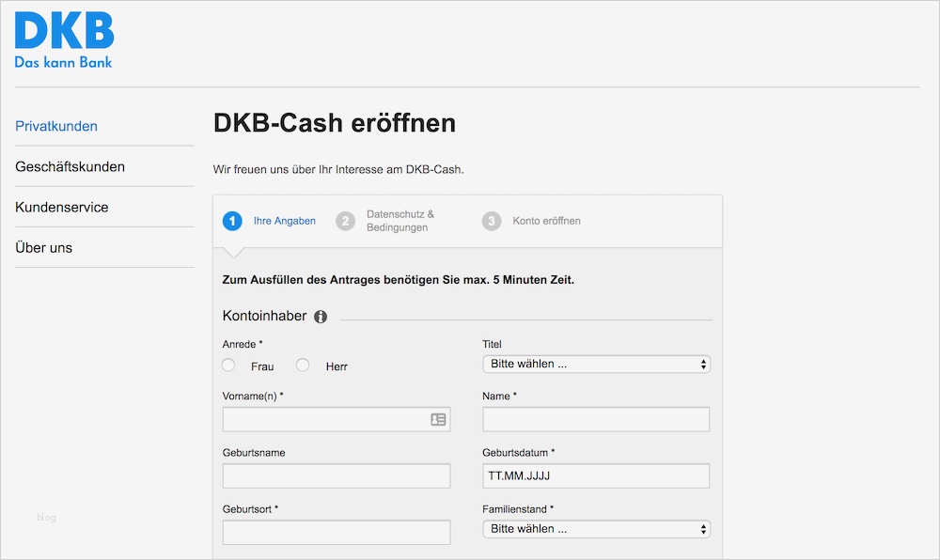
Task: Open the Über uns page
Action: [x=42, y=247]
